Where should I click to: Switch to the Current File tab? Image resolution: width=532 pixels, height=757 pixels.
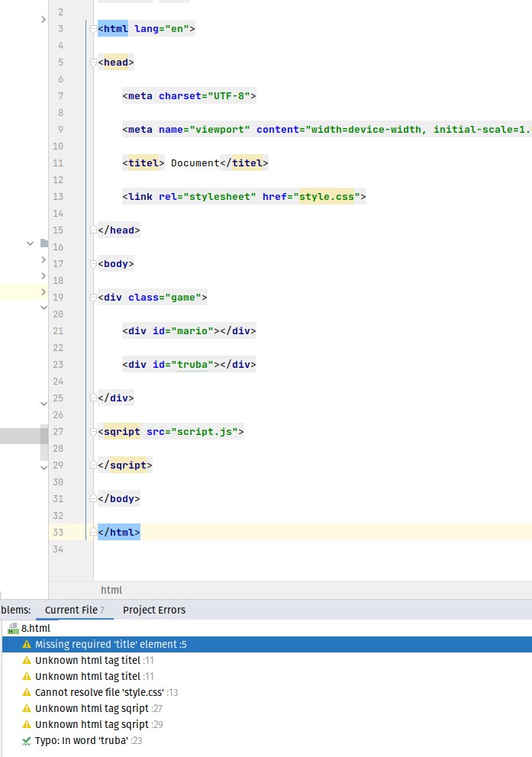point(74,610)
